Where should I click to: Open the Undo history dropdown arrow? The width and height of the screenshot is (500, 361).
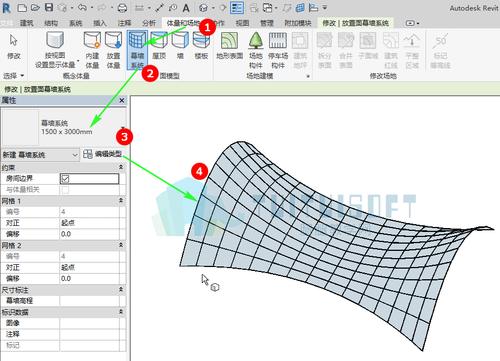92,8
